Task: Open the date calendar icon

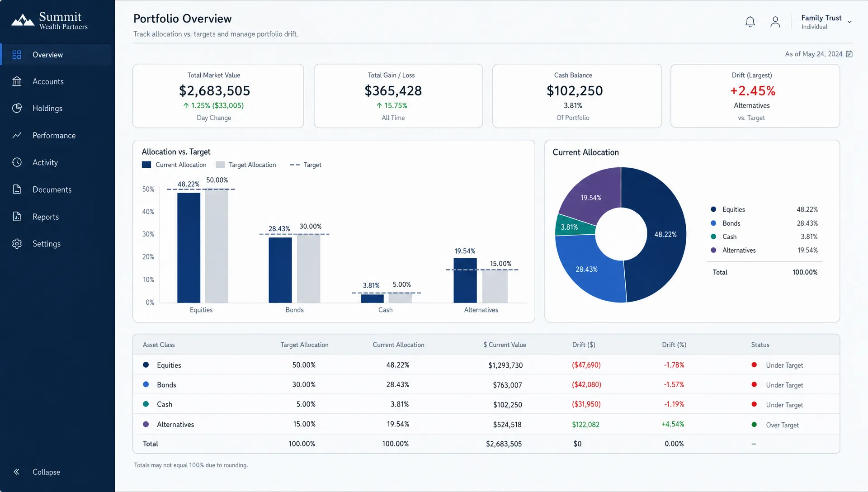Action: click(x=849, y=54)
